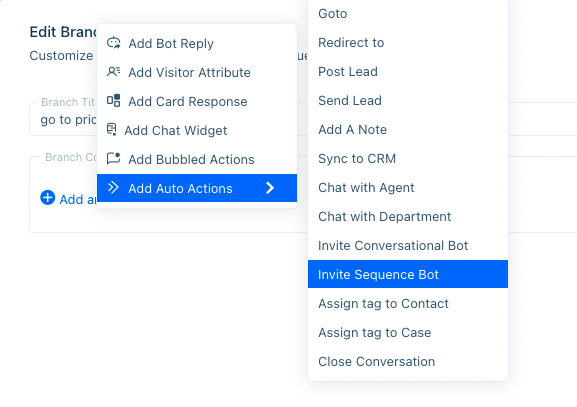Choose Sync to CRM
This screenshot has width=577, height=407.
[x=408, y=159]
